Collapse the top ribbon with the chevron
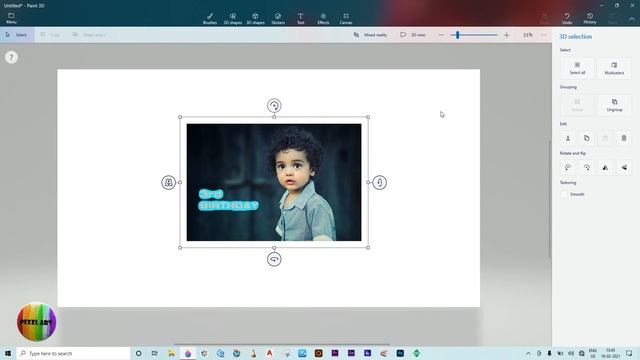Image resolution: width=640 pixels, height=360 pixels. pos(631,19)
